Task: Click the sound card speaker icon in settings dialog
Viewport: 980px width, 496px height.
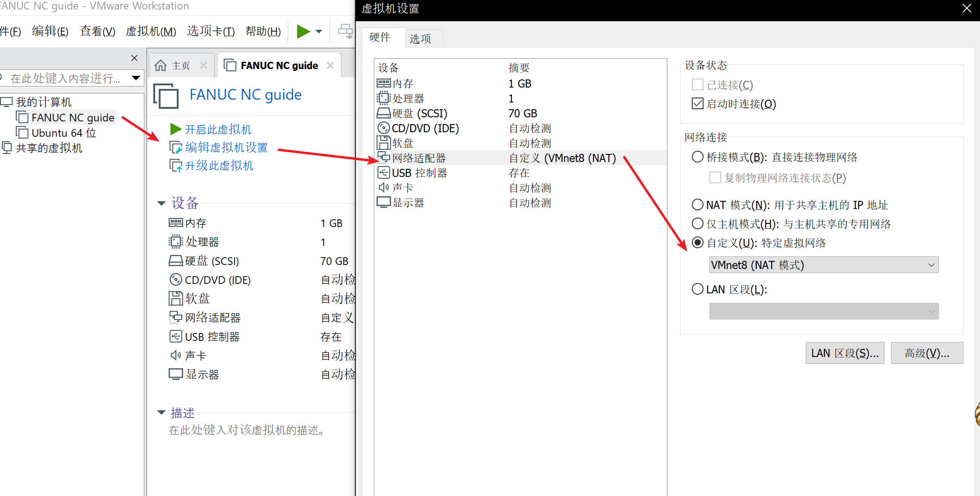Action: tap(383, 188)
